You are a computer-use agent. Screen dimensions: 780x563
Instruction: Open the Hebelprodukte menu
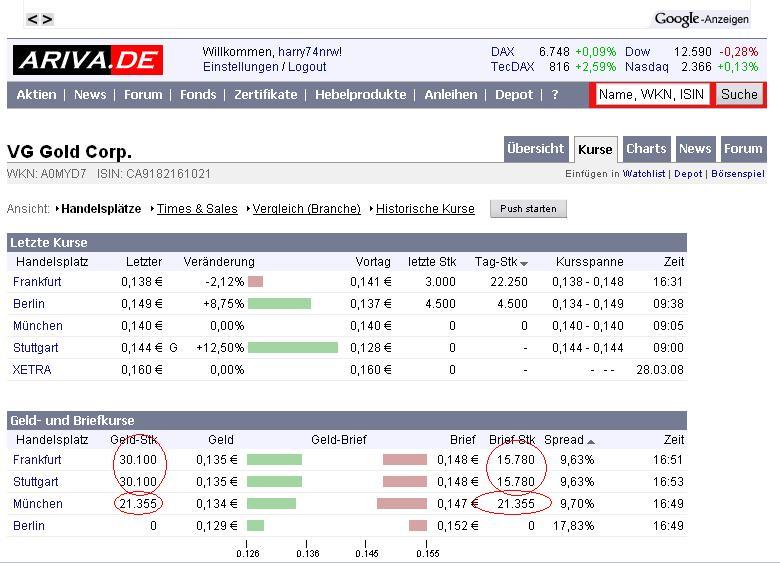coord(361,94)
